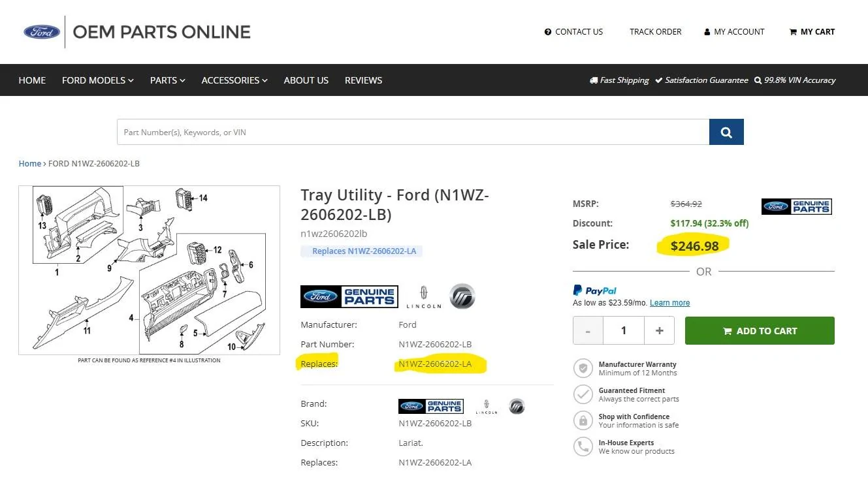Image resolution: width=868 pixels, height=487 pixels.
Task: Click the parts diagram illustration
Action: tap(149, 270)
